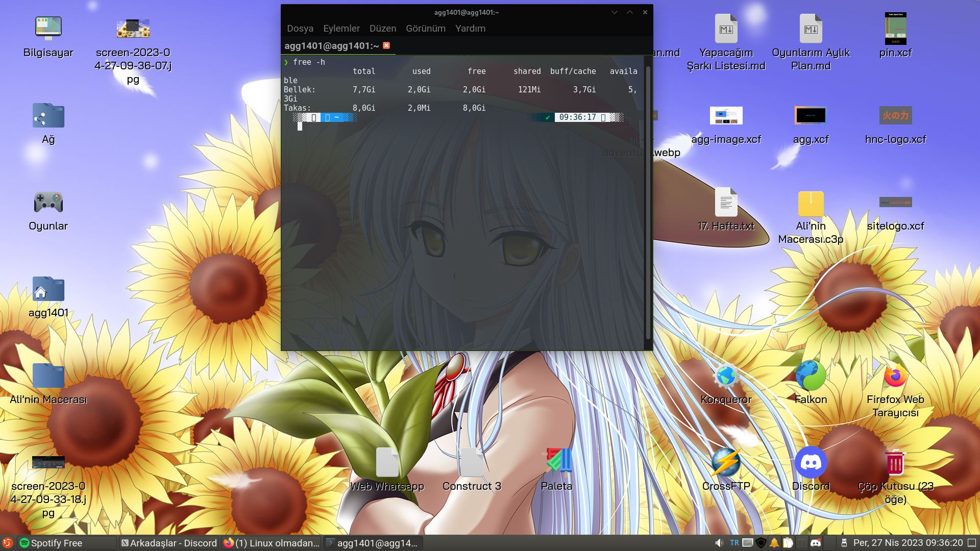Open the Oyunlar gamepad icon
Screen dimensions: 980x551
[x=48, y=203]
